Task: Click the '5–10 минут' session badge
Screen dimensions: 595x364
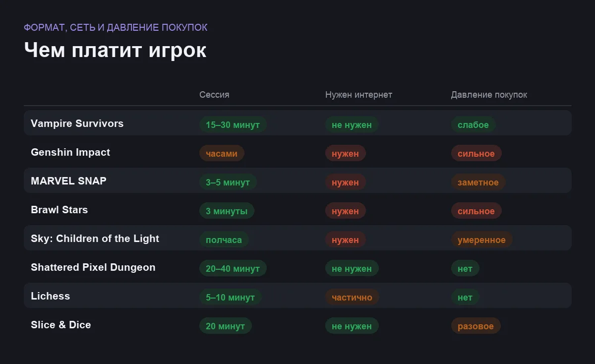Action: click(231, 297)
